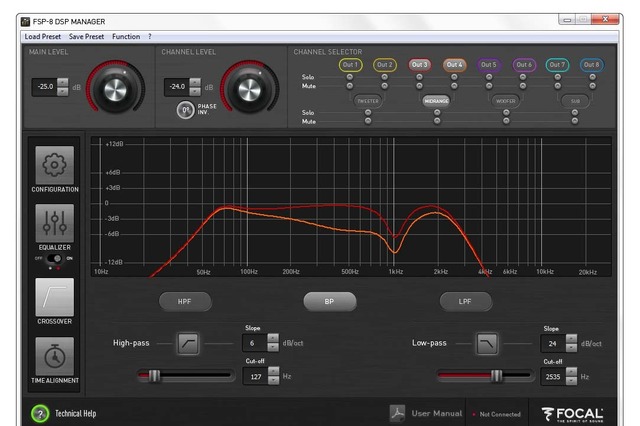Click the Technical Help question mark icon
Viewport: 640px width, 426px height.
[x=40, y=413]
